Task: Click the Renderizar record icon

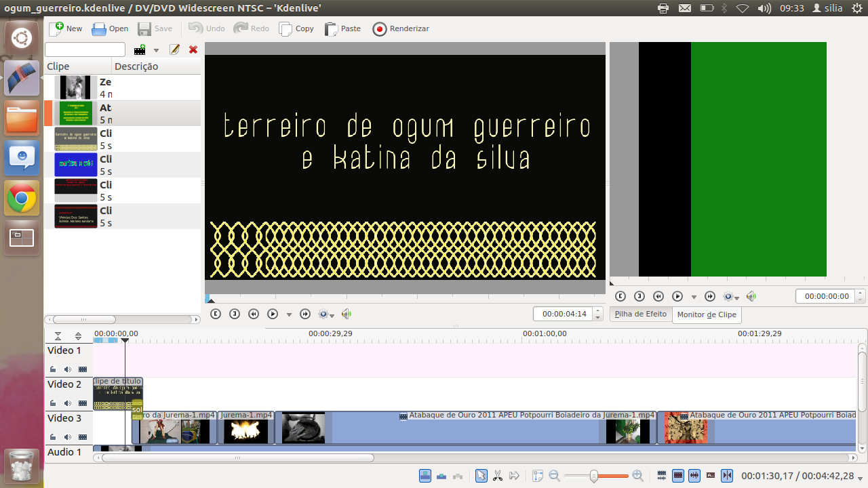Action: (380, 29)
